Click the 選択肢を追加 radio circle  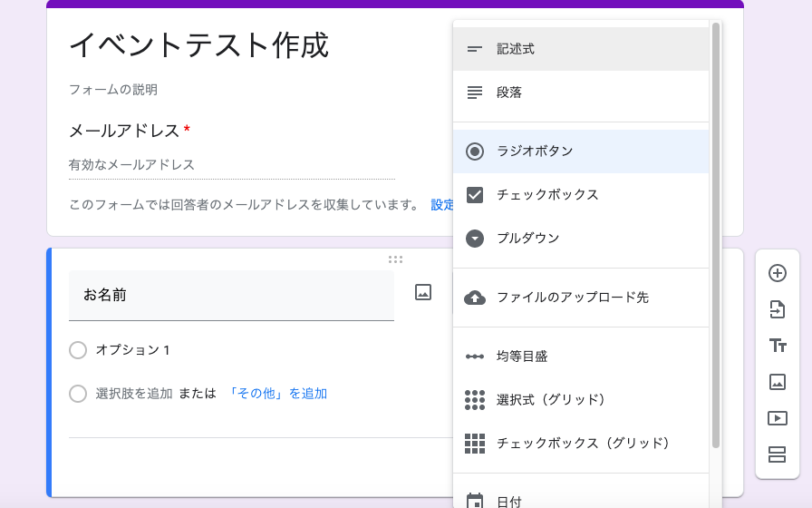pos(78,394)
